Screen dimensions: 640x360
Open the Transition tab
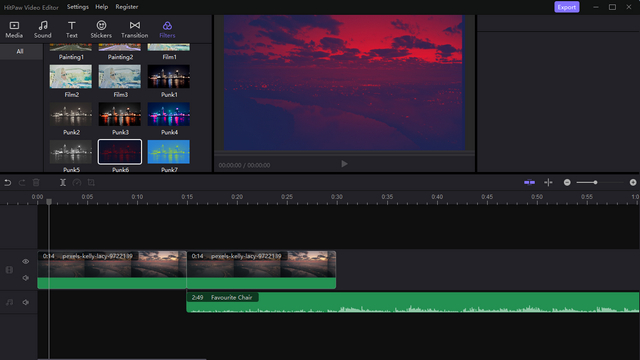click(x=135, y=29)
